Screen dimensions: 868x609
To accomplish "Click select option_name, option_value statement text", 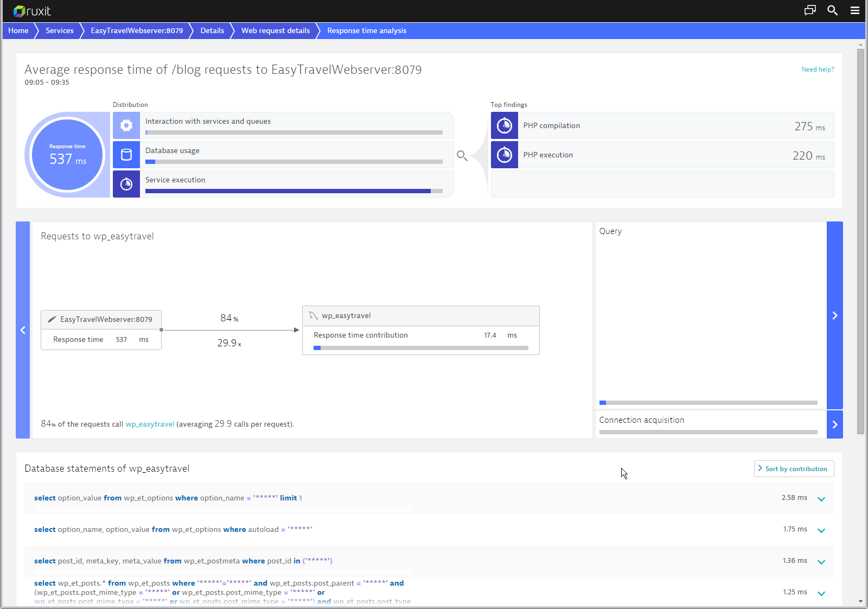I will 173,529.
